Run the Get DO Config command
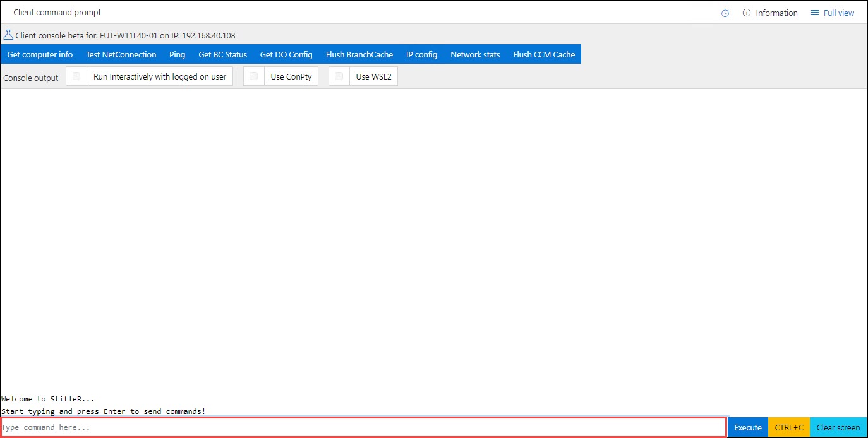This screenshot has height=438, width=868. 286,54
